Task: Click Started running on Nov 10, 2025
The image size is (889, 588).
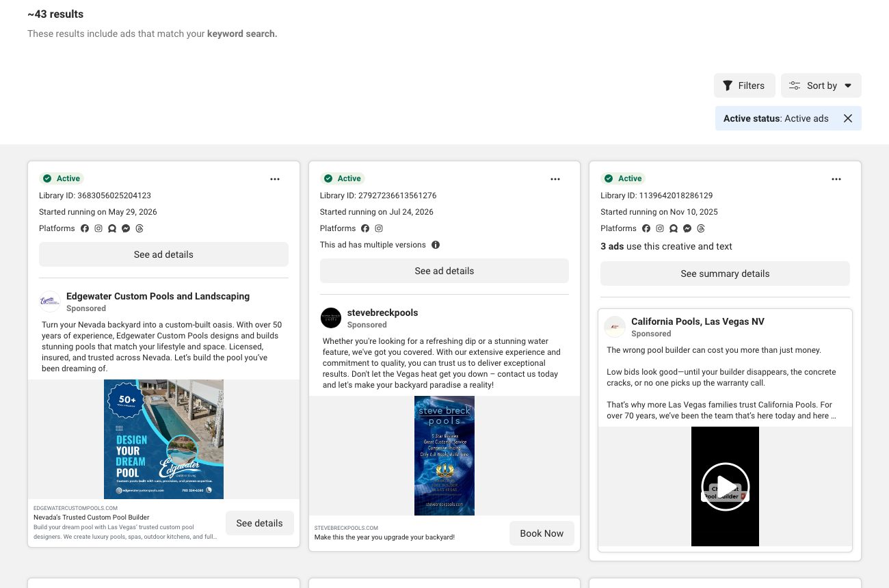Action: click(659, 212)
